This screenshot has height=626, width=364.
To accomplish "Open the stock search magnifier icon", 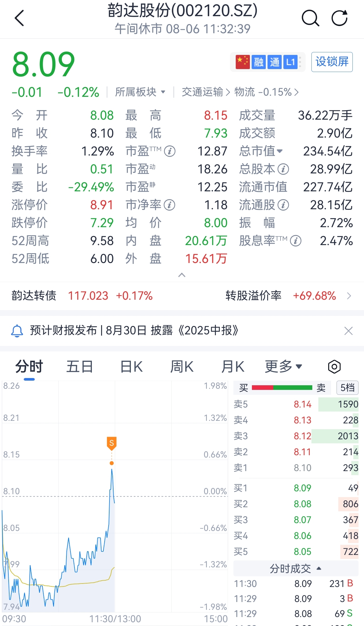I will tap(311, 18).
